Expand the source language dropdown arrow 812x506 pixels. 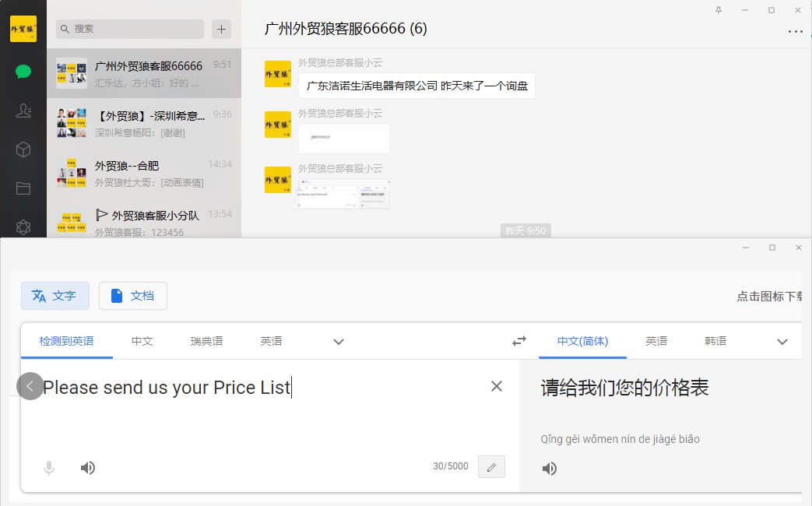(339, 342)
